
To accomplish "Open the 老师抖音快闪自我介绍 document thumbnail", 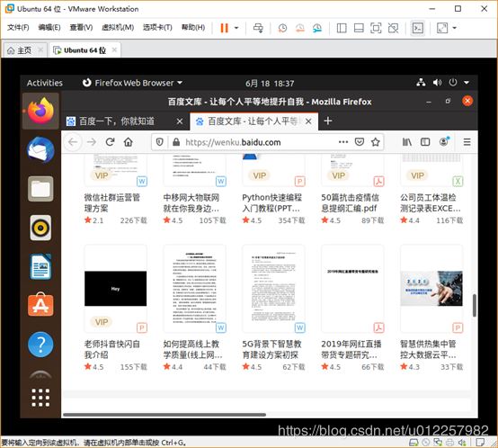I will [x=116, y=289].
